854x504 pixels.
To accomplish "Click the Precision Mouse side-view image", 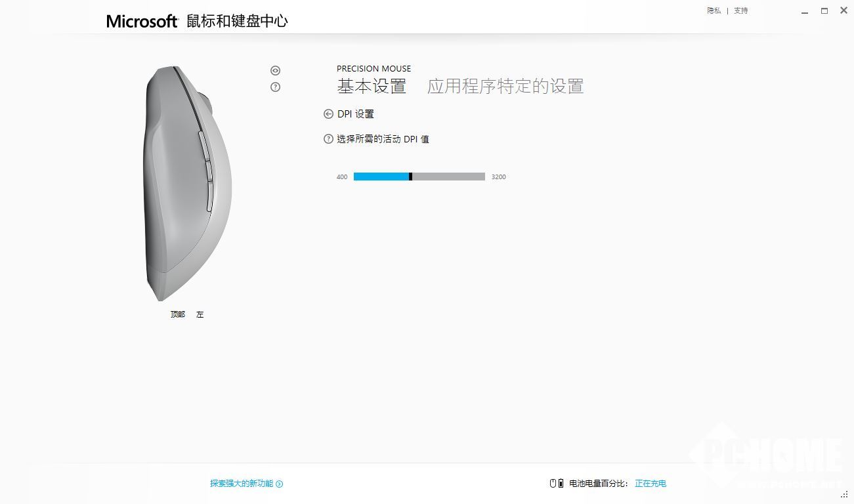I will tap(187, 184).
